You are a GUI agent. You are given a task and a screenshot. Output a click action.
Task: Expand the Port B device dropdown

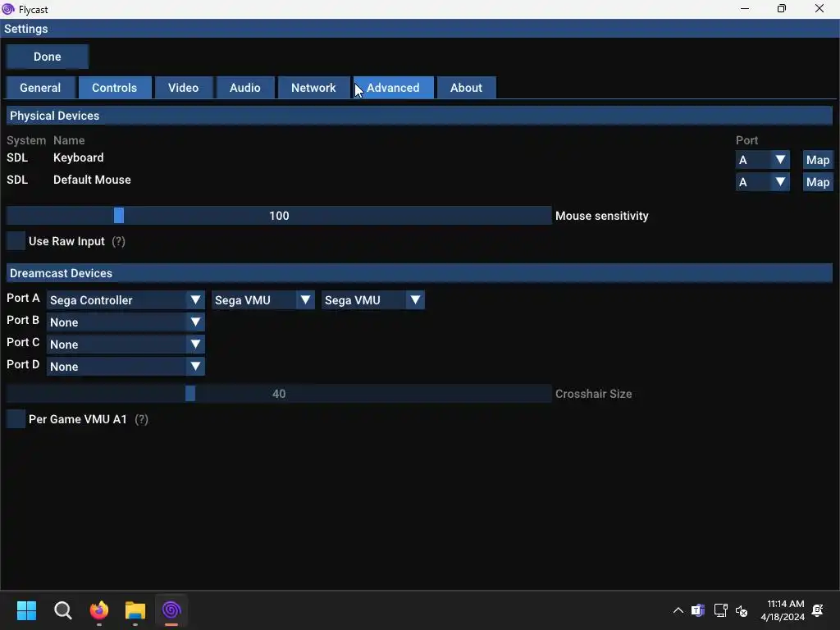(126, 322)
